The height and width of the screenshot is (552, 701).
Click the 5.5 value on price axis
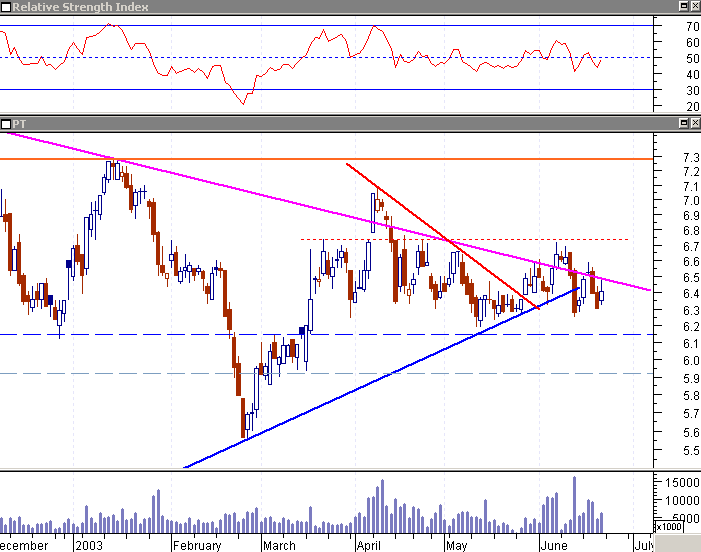pos(692,450)
